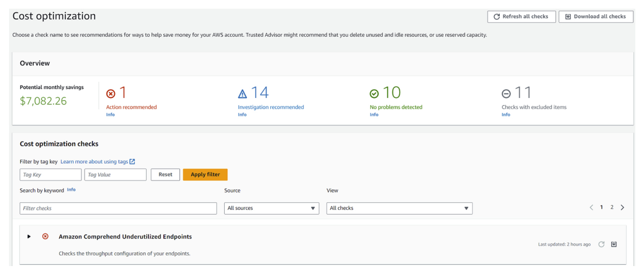Go to page 2 of checks
Image resolution: width=644 pixels, height=274 pixels.
click(x=612, y=207)
